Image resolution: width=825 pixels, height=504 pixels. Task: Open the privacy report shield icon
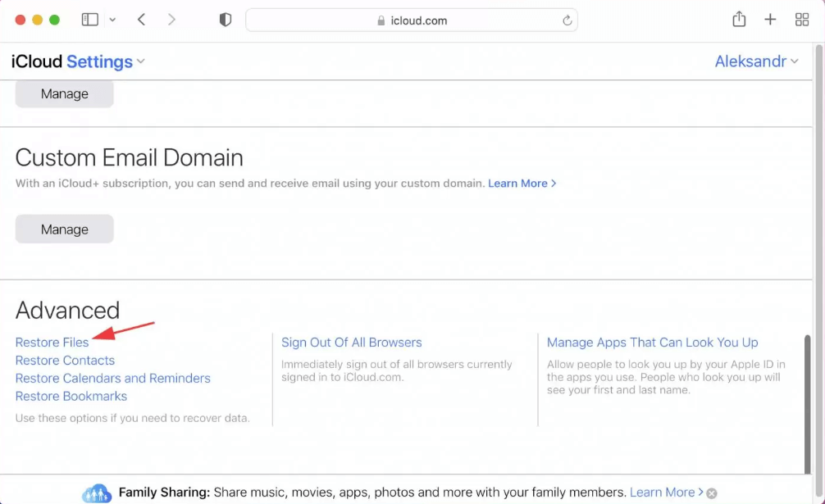pos(226,20)
